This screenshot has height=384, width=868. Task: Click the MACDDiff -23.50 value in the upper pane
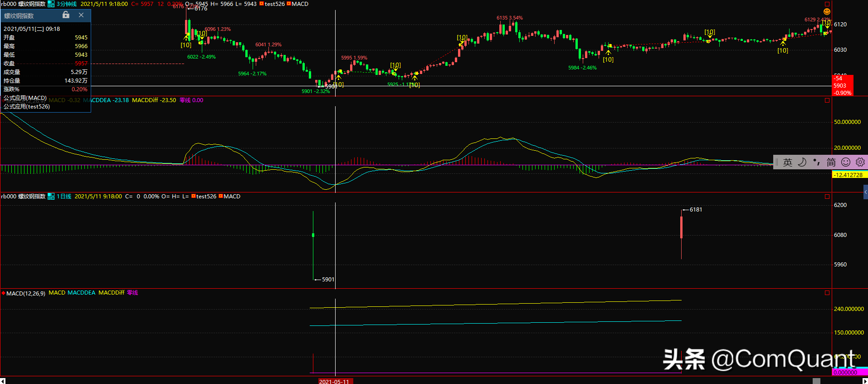pyautogui.click(x=154, y=100)
